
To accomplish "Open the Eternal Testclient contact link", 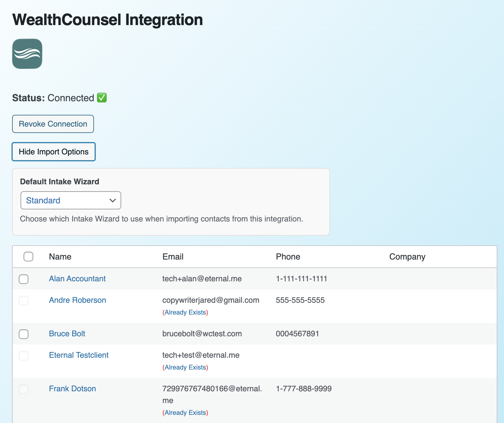I will [79, 355].
